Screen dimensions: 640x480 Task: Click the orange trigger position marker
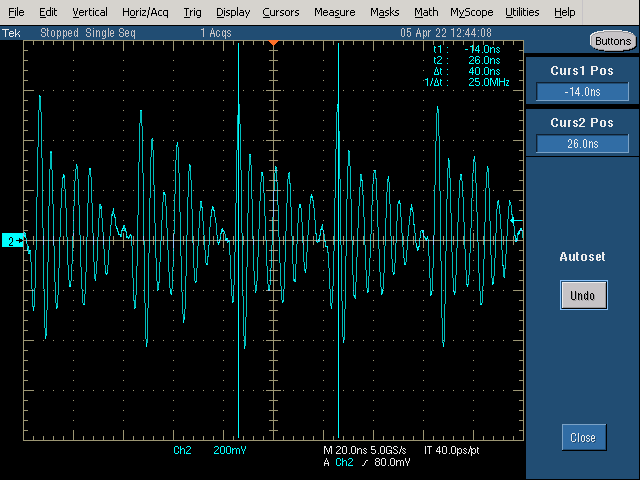[273, 42]
